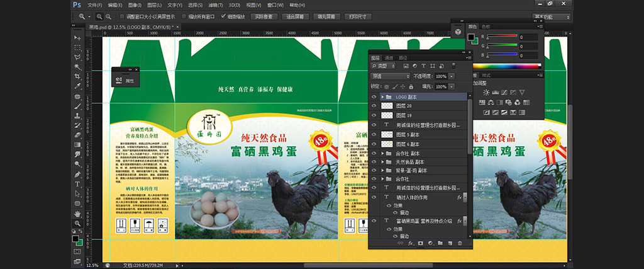644x269 pixels.
Task: Choose zoom-out mode in options bar
Action: point(108,17)
